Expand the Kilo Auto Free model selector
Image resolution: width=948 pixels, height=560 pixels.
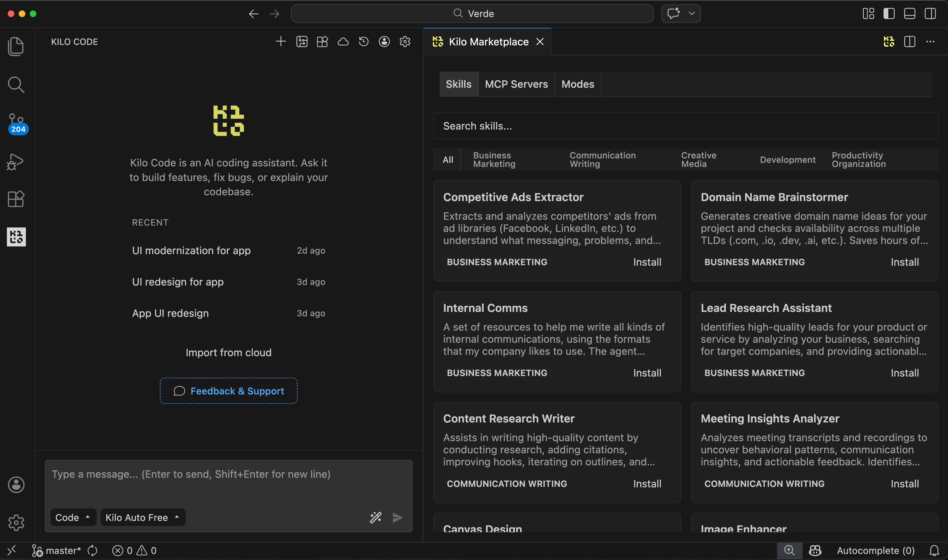click(142, 517)
